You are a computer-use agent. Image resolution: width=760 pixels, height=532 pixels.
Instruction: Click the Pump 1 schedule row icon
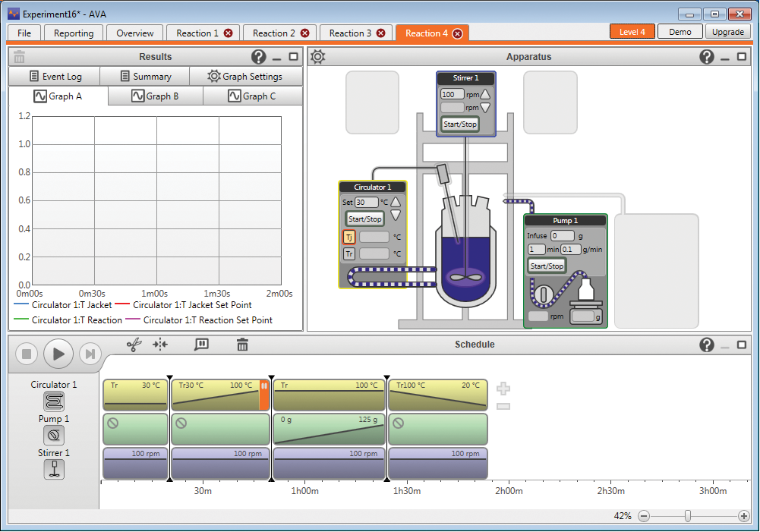(54, 436)
